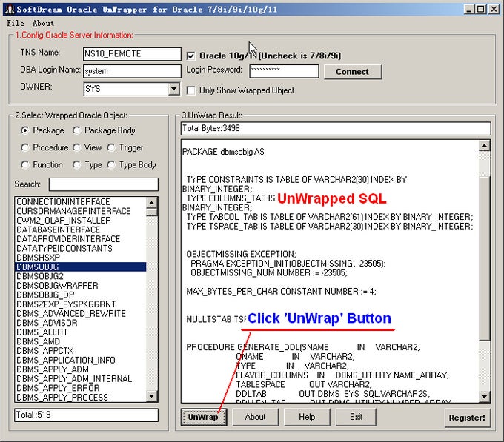Enable Only Show Wrapped Object checkbox
The image size is (504, 442).
click(x=191, y=90)
